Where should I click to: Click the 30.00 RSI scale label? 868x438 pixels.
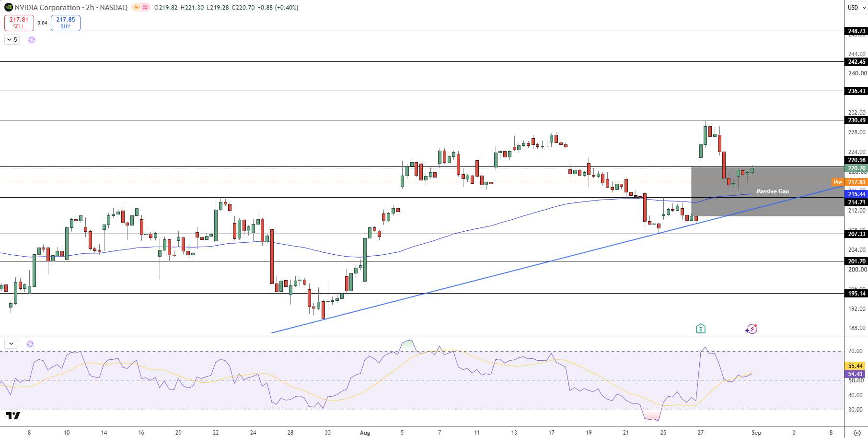coord(856,410)
